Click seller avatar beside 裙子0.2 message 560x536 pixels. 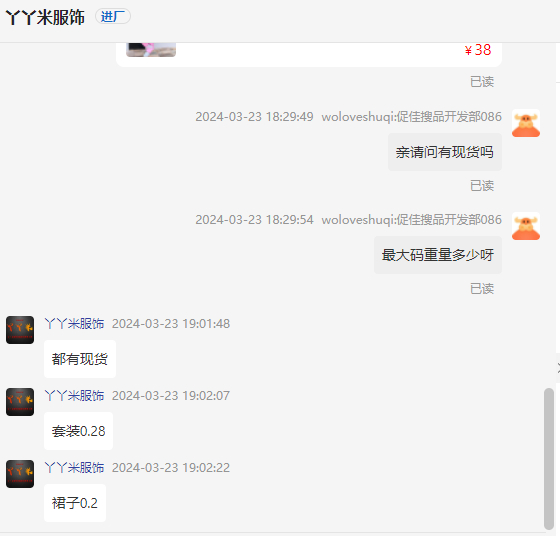(20, 474)
